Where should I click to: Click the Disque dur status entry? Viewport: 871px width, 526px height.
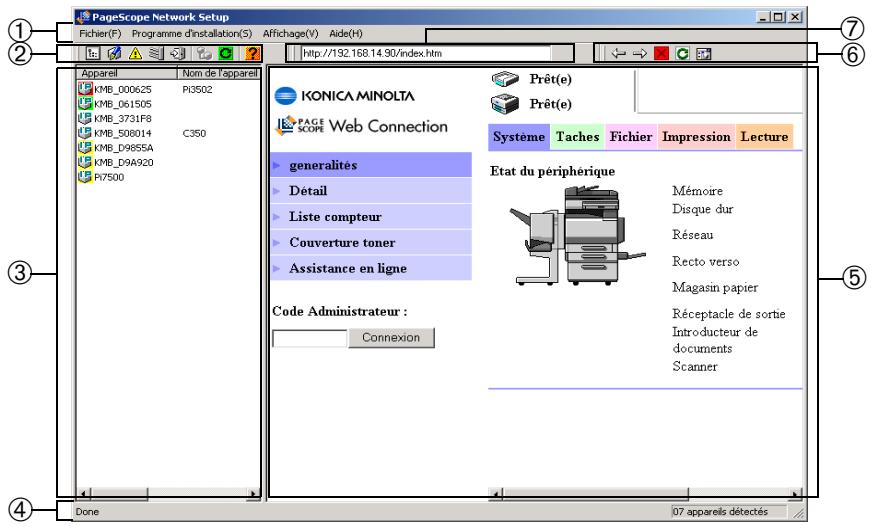[703, 209]
